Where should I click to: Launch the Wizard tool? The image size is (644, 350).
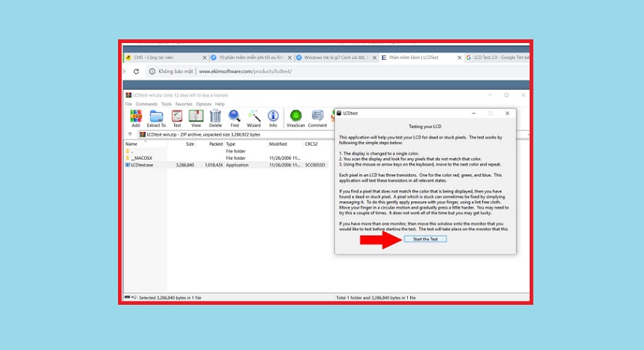click(254, 117)
